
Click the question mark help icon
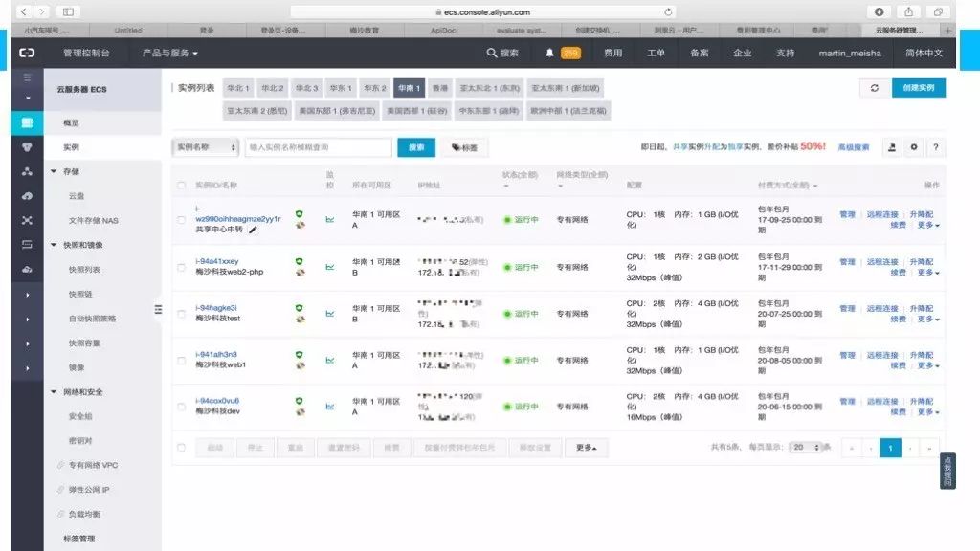936,147
